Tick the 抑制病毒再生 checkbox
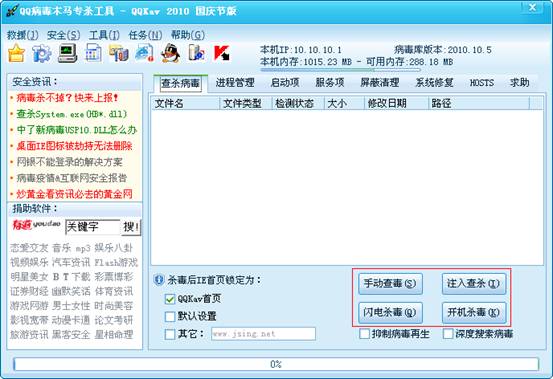The width and height of the screenshot is (553, 379). (364, 334)
